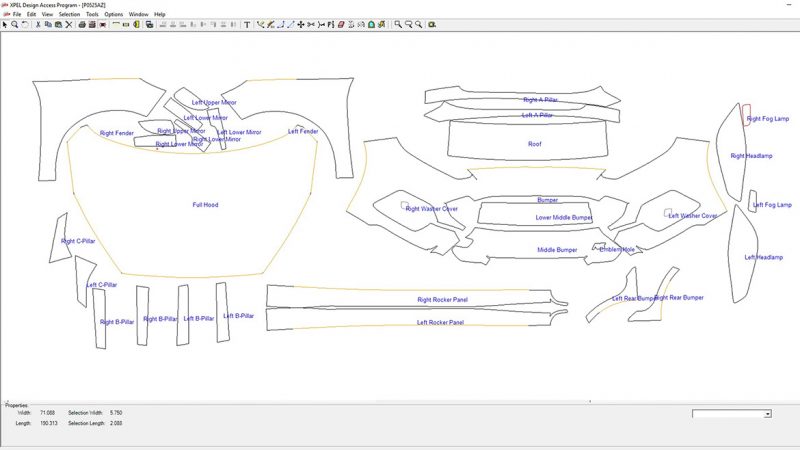Click the red eraser tool icon
The image size is (800, 450).
coord(341,24)
